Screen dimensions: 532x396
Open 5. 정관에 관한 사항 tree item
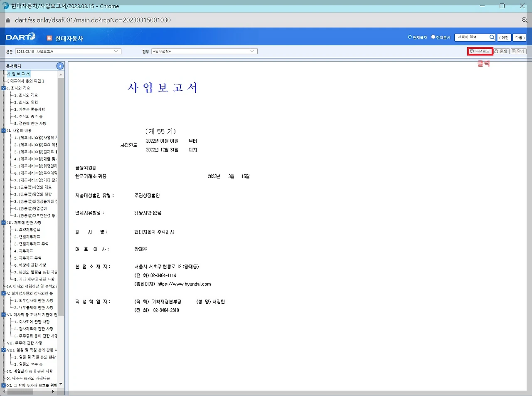pyautogui.click(x=30, y=124)
